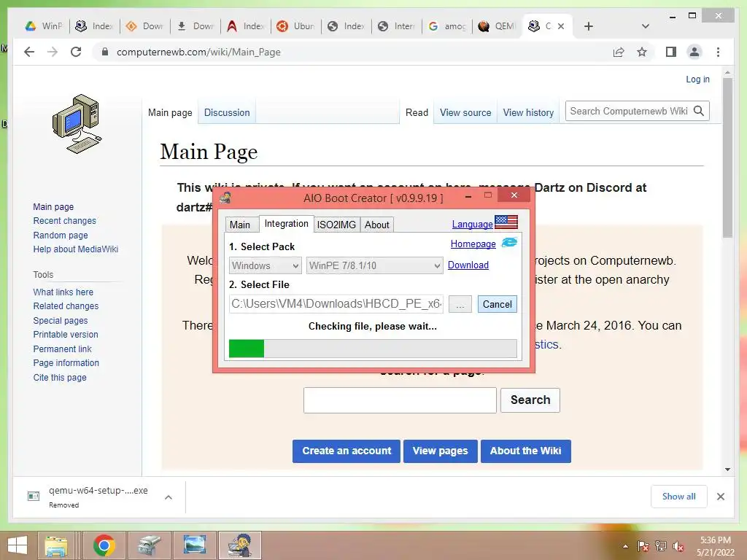This screenshot has height=560, width=747.
Task: Switch to the Main tab in AIO Boot
Action: [240, 225]
